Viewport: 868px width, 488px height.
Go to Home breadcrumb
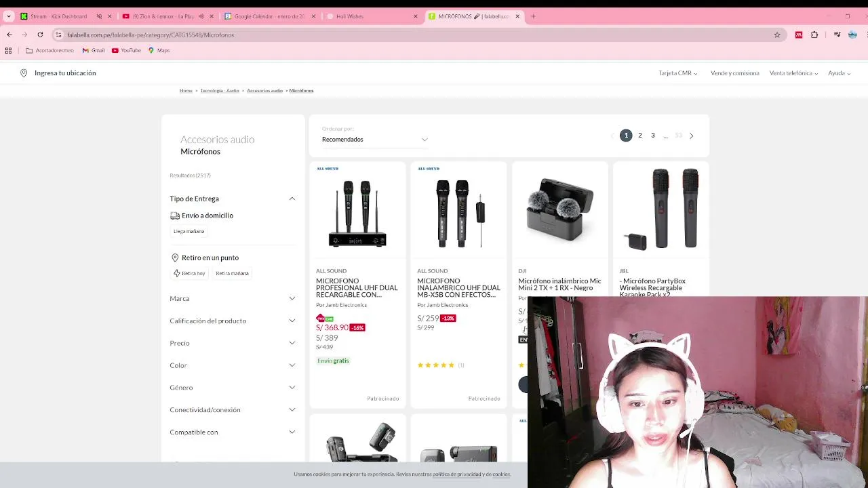tap(186, 91)
